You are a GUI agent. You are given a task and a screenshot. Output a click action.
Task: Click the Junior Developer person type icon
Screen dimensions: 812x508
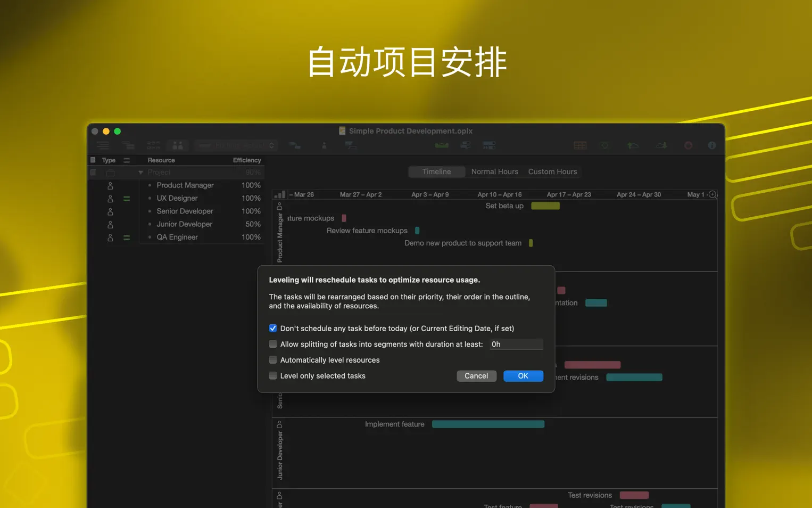click(x=110, y=224)
